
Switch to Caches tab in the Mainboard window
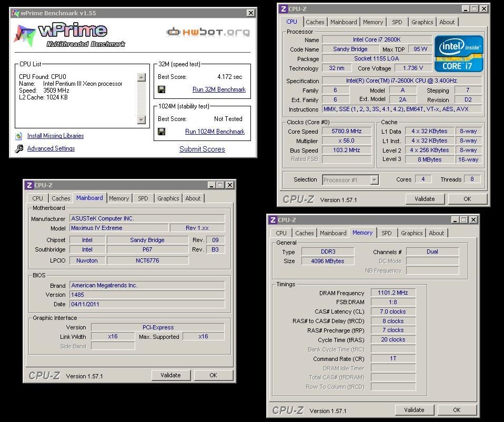tap(61, 198)
